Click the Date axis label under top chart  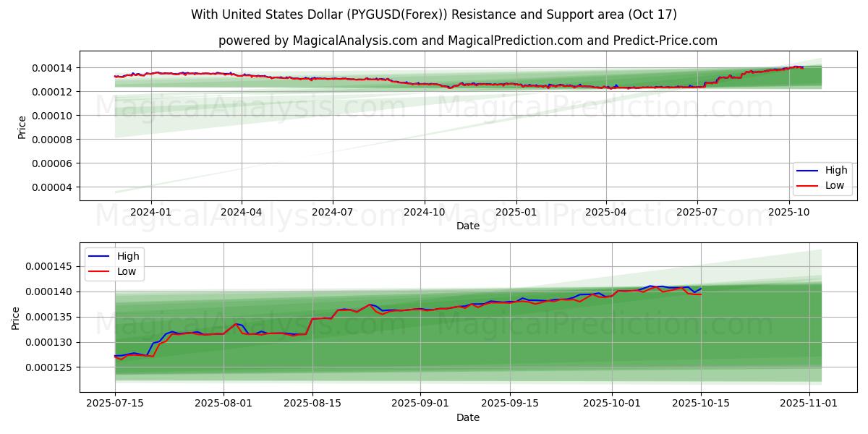[x=467, y=226]
